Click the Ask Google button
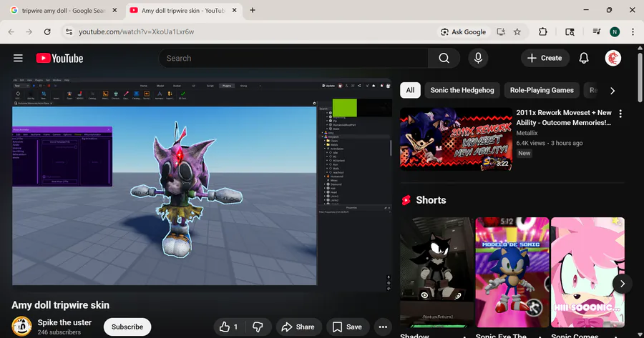This screenshot has height=338, width=644. (463, 32)
